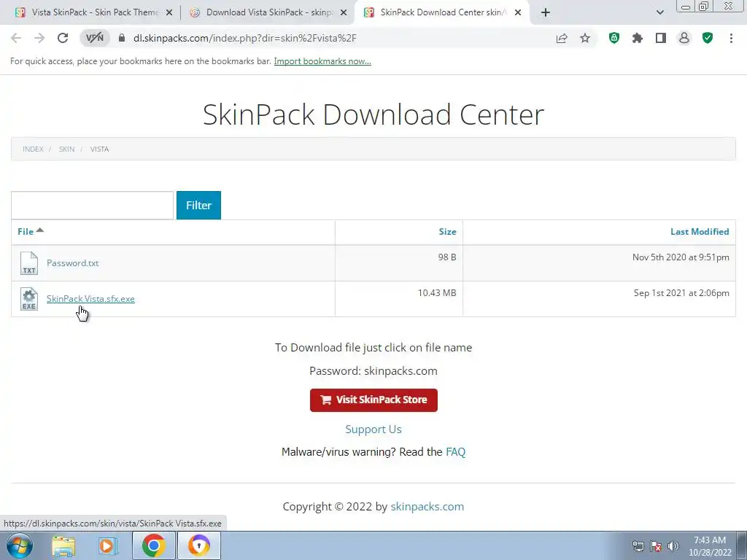
Task: Reload the current page
Action: (x=63, y=38)
